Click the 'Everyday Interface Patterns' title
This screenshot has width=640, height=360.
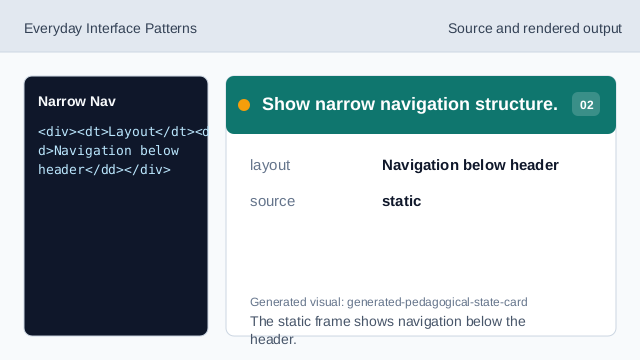110,29
